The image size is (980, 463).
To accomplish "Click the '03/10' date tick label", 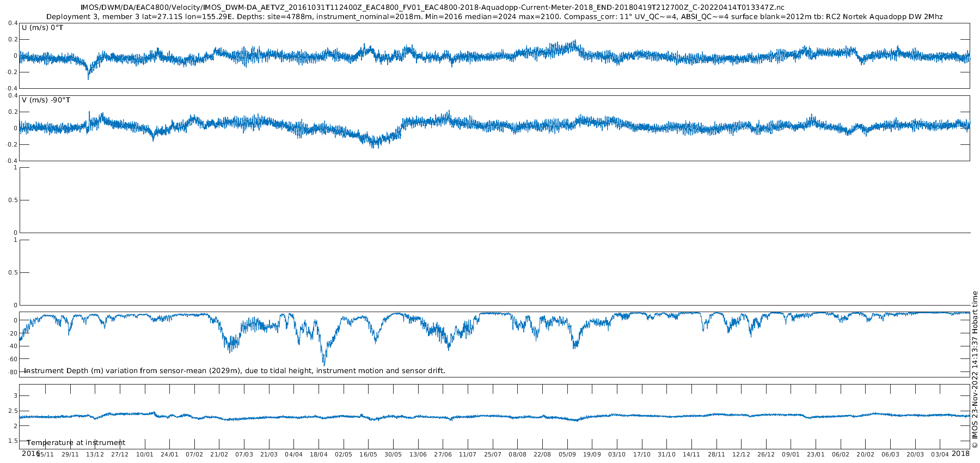I will point(617,454).
